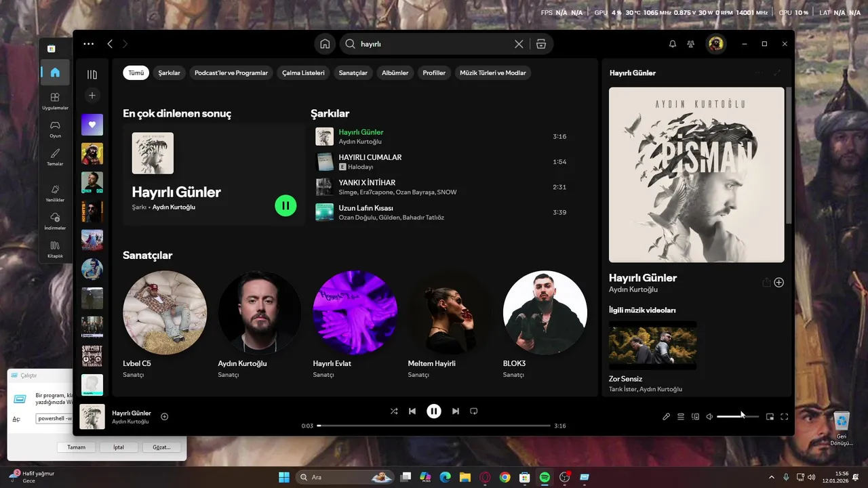This screenshot has height=488, width=868.
Task: Go to Spotify home via house icon
Action: (325, 44)
